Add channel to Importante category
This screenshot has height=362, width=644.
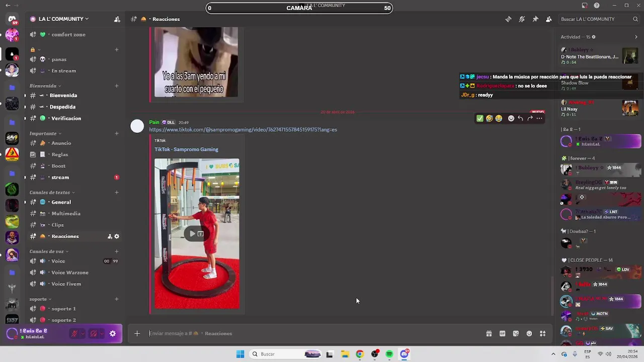point(117,134)
